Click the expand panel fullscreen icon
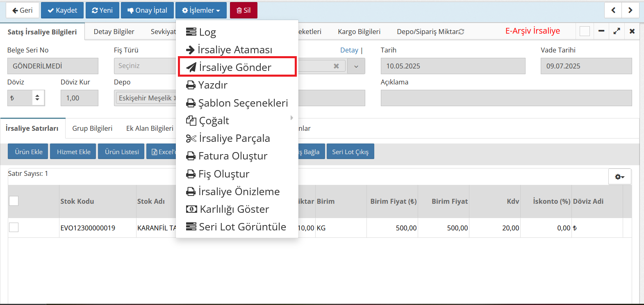Screen dimensions: 644x305 point(617,31)
